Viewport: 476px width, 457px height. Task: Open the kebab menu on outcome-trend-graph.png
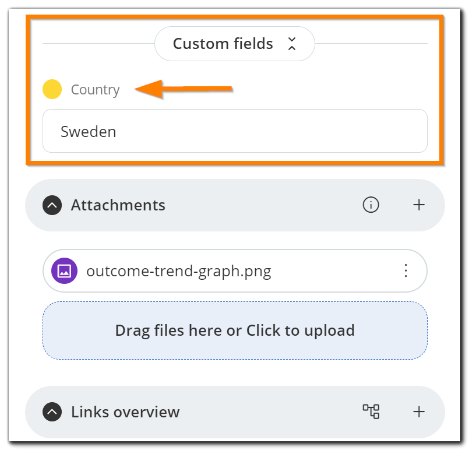click(405, 270)
